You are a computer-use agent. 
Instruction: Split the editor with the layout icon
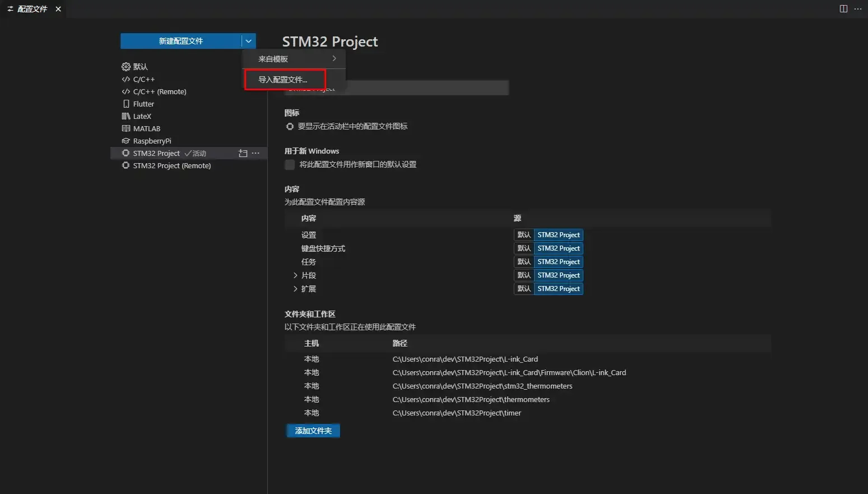(843, 9)
